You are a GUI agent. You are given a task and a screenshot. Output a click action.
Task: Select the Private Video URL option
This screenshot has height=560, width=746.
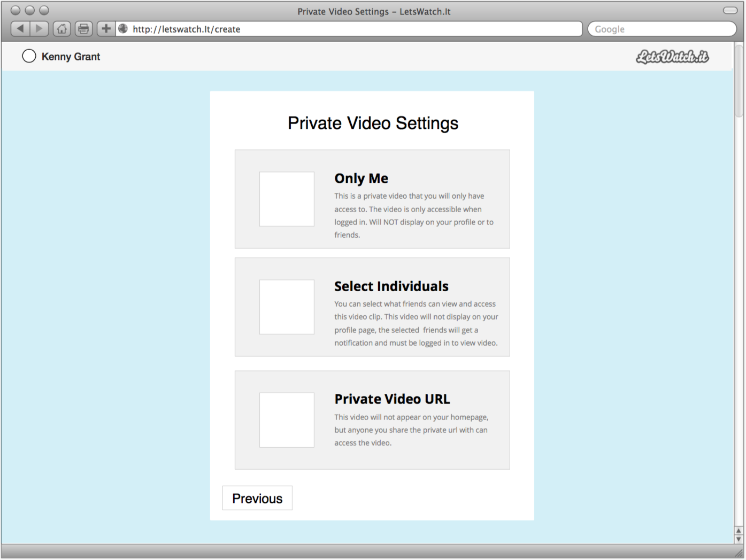[287, 420]
